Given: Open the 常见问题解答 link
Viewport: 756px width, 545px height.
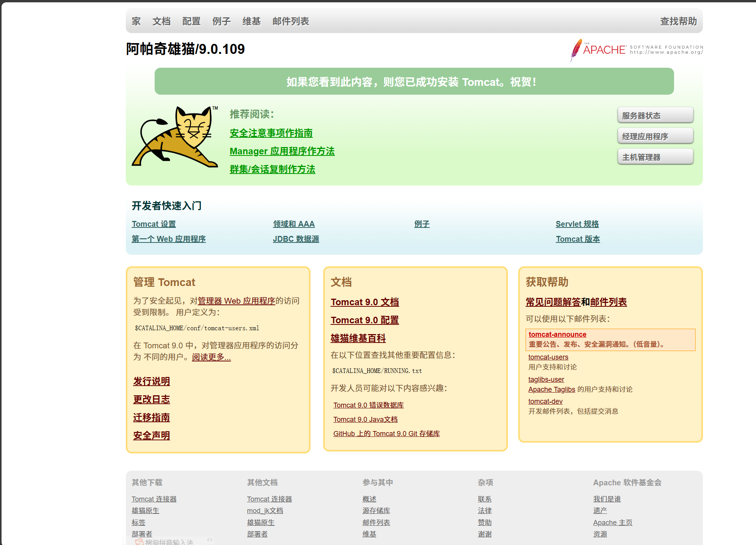Looking at the screenshot, I should tap(553, 302).
